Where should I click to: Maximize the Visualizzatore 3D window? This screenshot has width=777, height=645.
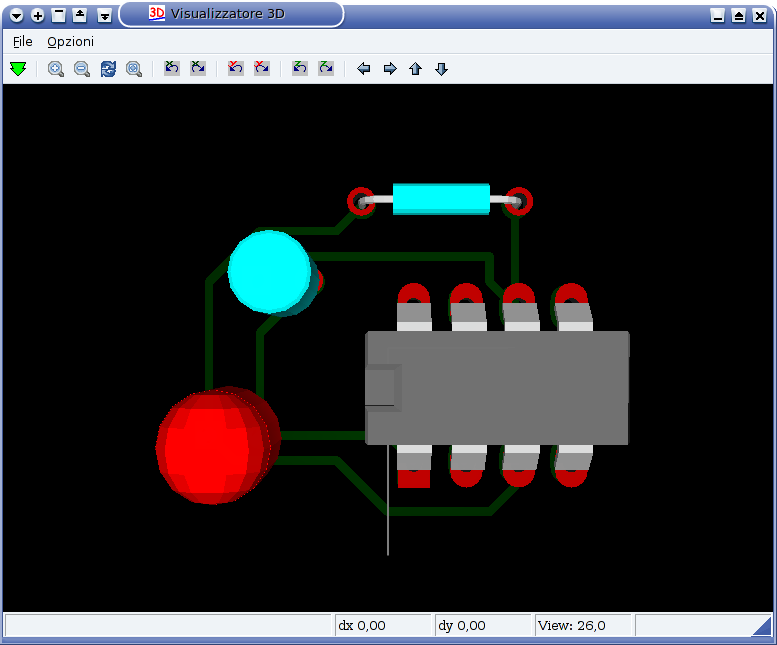pos(739,15)
